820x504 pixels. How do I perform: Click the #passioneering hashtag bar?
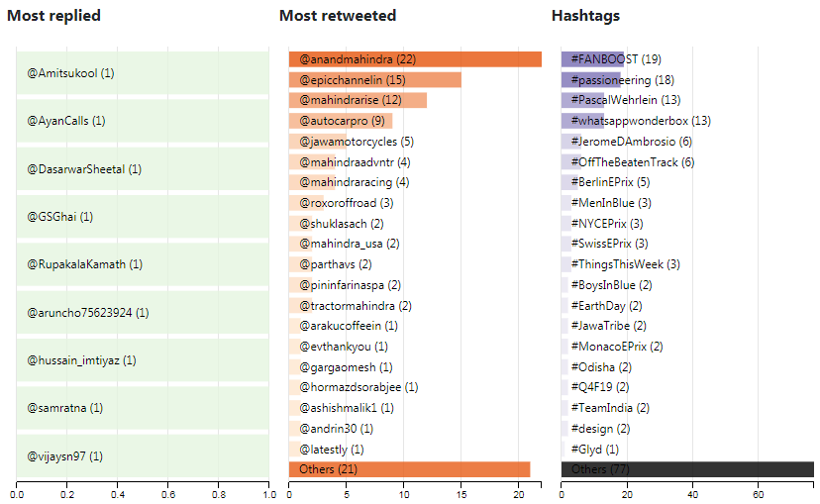click(x=590, y=80)
